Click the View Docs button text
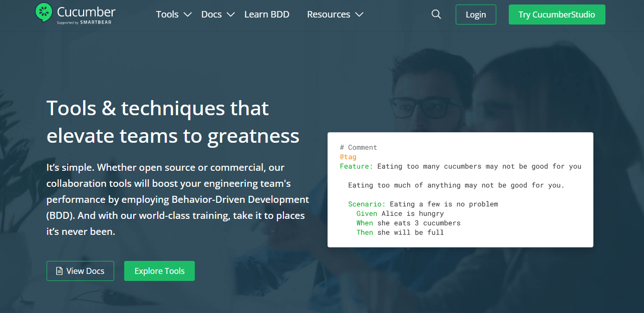The height and width of the screenshot is (313, 644). pyautogui.click(x=85, y=271)
